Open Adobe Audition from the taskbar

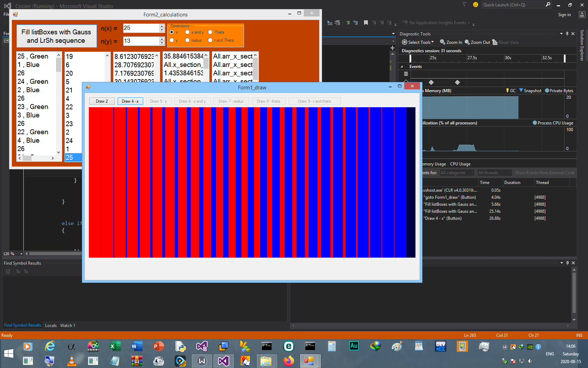[354, 346]
